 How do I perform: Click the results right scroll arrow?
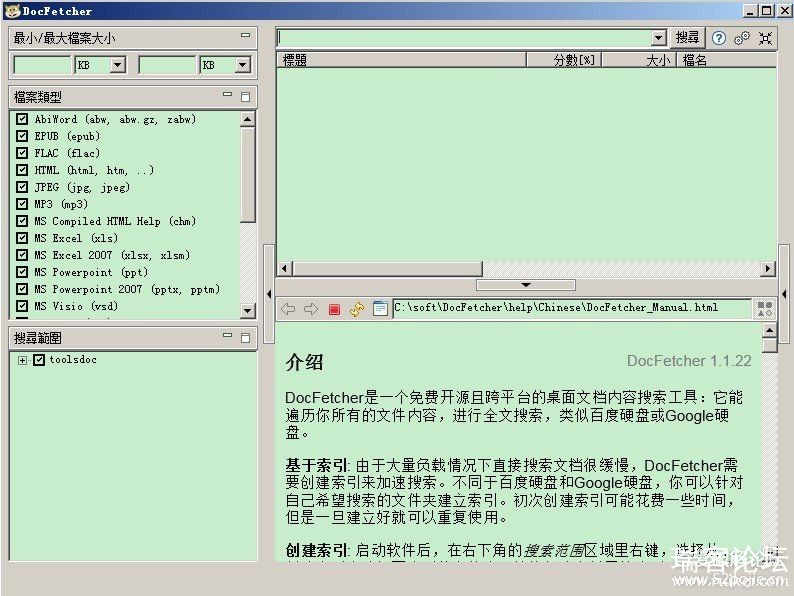768,268
